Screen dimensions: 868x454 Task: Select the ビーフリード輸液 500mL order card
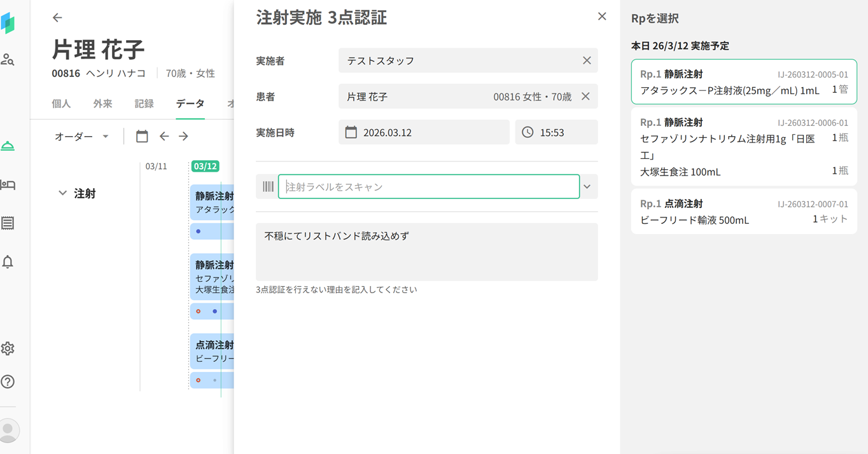743,212
